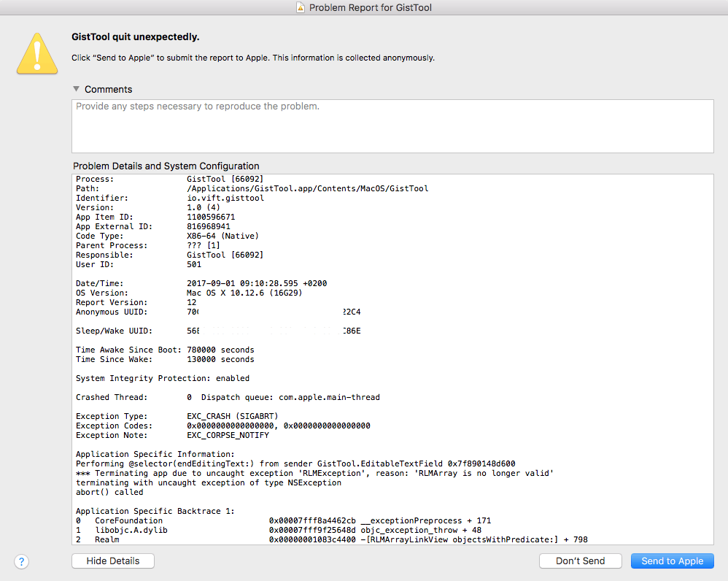
Task: Click the 'RLMArray is no longer valid' exception line
Action: click(x=315, y=473)
